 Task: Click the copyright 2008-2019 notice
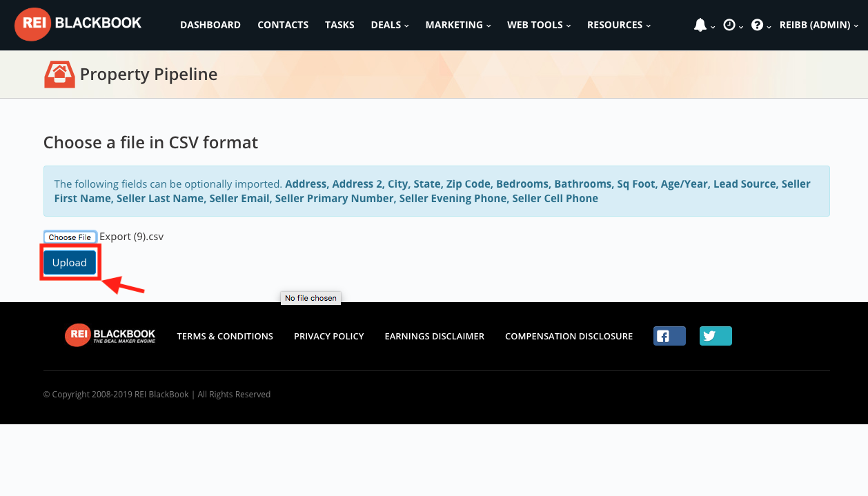[157, 395]
